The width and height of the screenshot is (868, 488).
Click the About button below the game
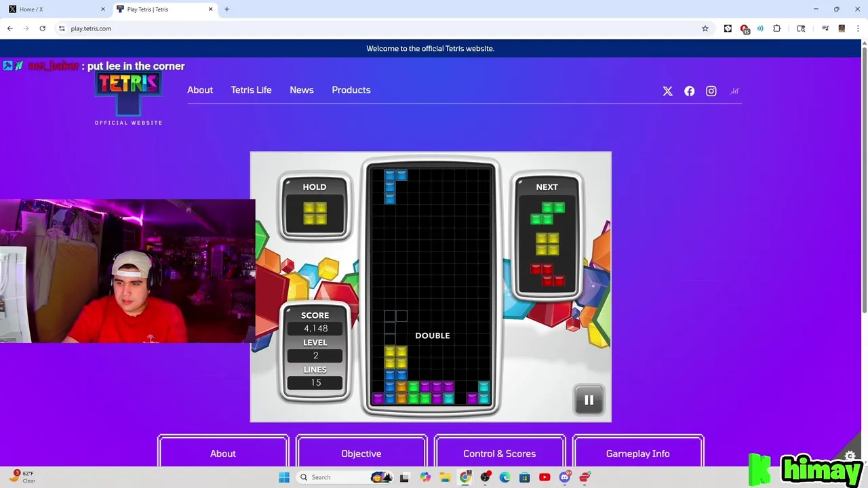coord(223,453)
